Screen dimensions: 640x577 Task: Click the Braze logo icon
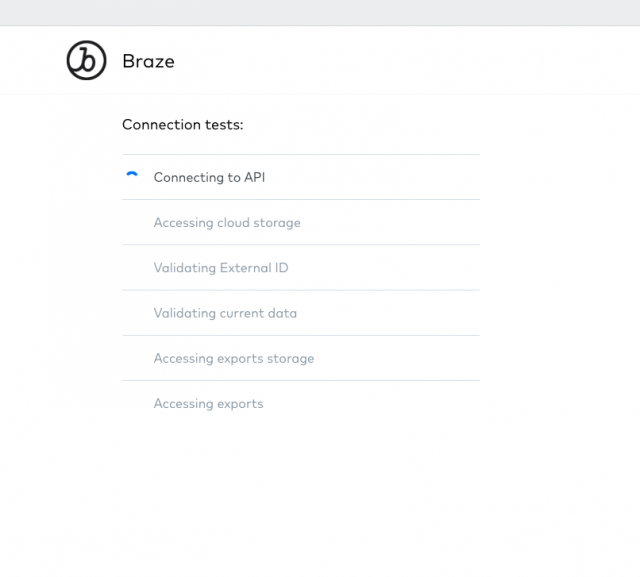pyautogui.click(x=86, y=61)
